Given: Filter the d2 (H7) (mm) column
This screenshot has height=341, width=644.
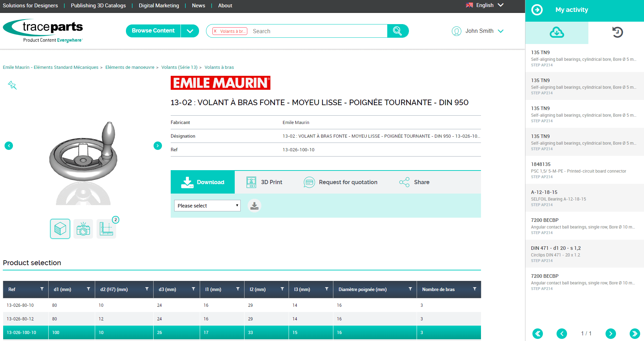Looking at the screenshot, I should coord(147,289).
